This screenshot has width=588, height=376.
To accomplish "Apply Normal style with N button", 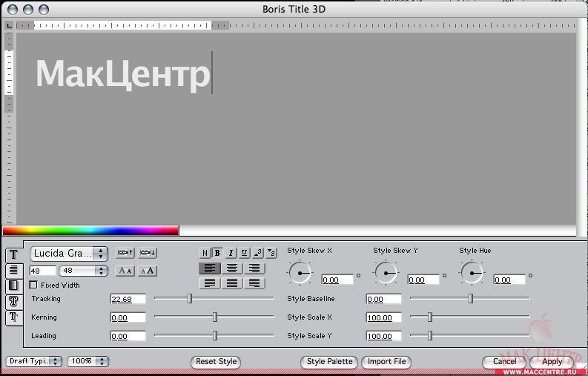I will (205, 253).
